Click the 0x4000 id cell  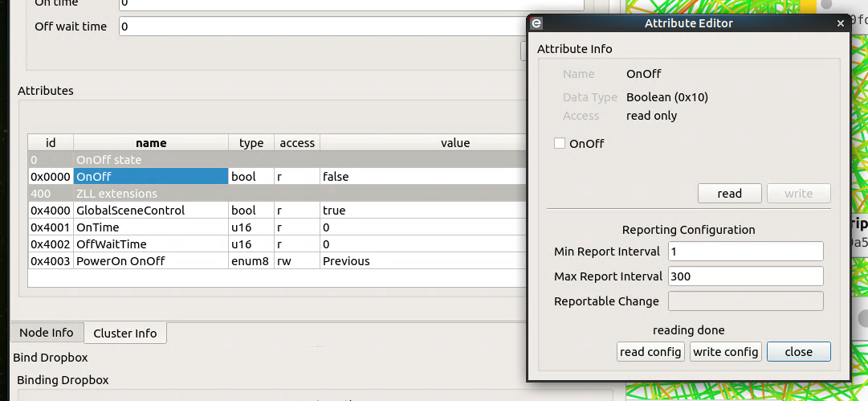tap(51, 211)
